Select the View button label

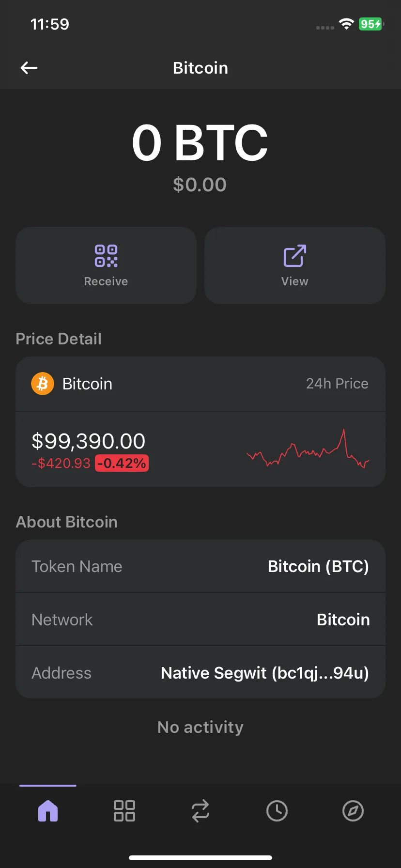(294, 281)
